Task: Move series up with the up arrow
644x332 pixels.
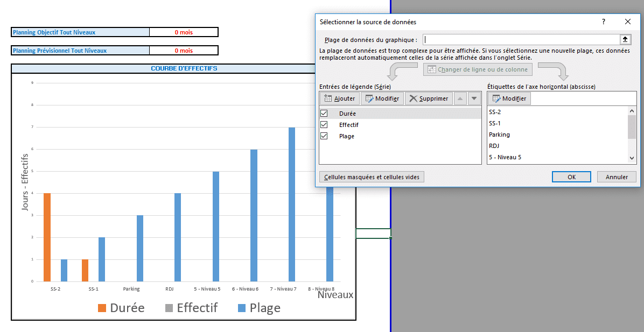Action: coord(460,98)
